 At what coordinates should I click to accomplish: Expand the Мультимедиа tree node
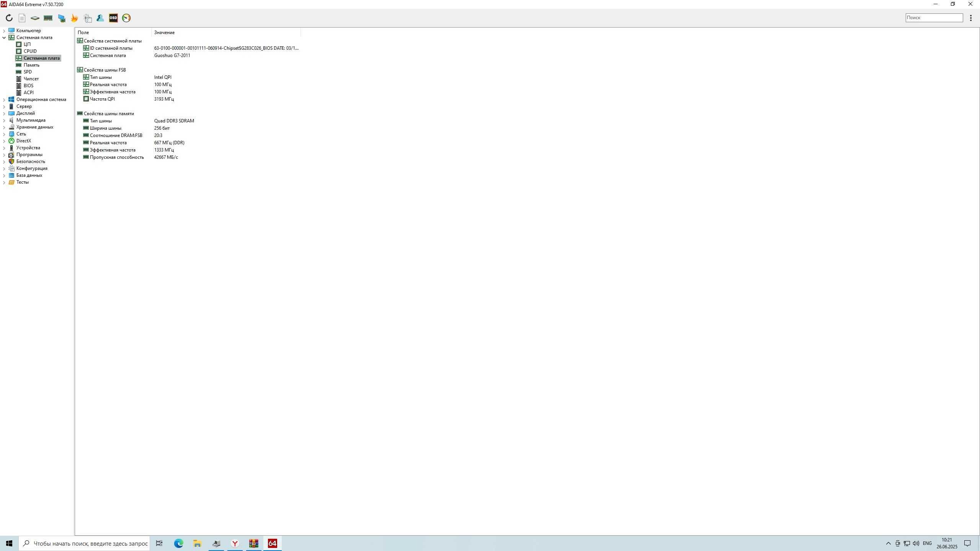tap(4, 120)
